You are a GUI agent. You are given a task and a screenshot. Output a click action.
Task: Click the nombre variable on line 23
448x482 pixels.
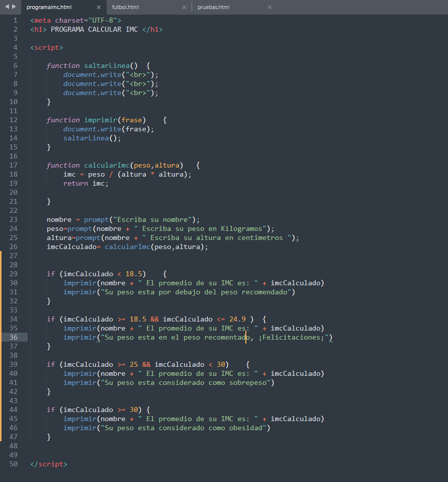(59, 220)
